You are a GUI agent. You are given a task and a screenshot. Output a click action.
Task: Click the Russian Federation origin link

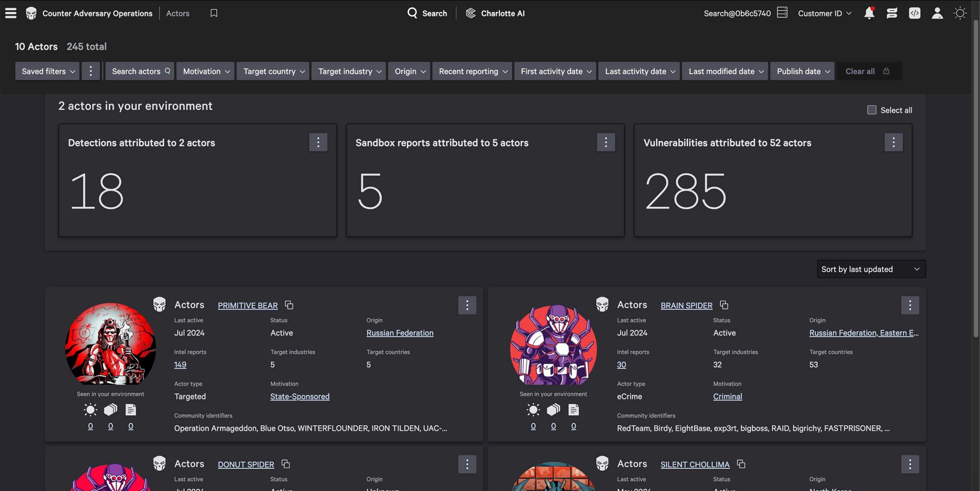click(x=400, y=332)
